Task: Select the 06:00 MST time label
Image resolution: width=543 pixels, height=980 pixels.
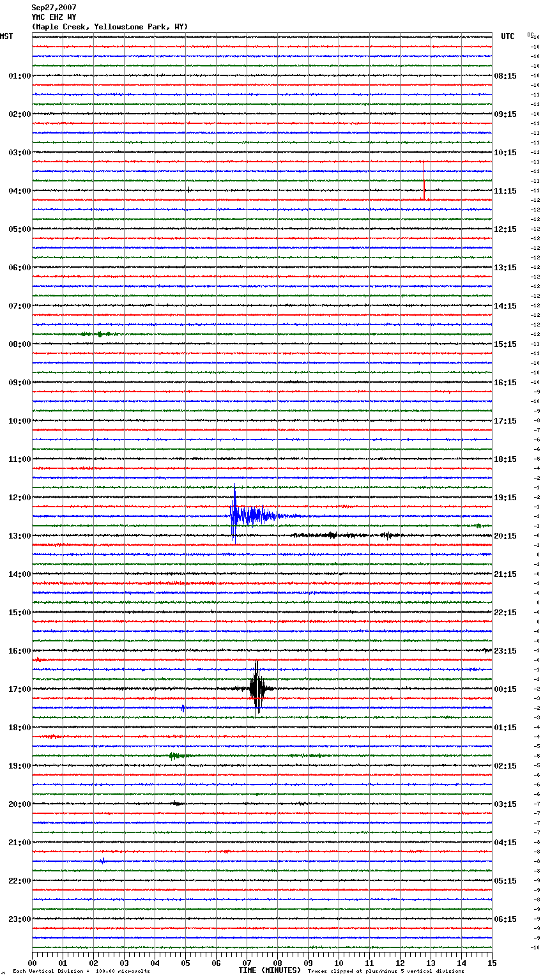Action: click(x=20, y=268)
